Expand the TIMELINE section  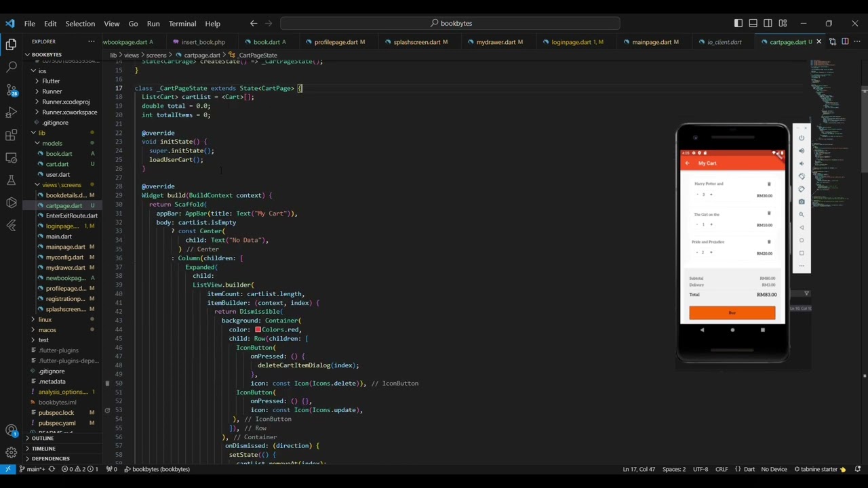click(63, 449)
